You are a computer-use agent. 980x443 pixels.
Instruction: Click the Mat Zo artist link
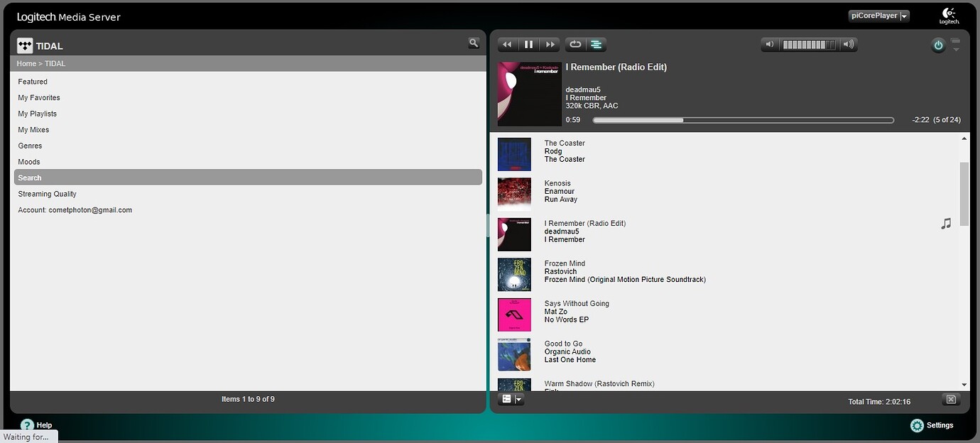556,312
